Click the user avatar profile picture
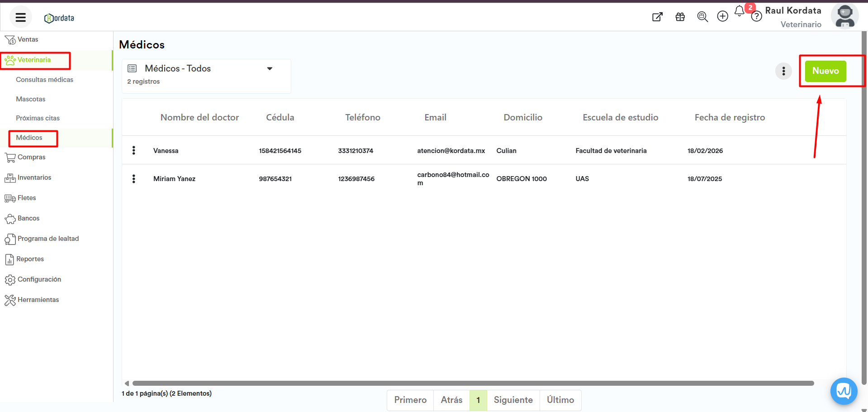Screen dimensions: 868x412 [844, 16]
